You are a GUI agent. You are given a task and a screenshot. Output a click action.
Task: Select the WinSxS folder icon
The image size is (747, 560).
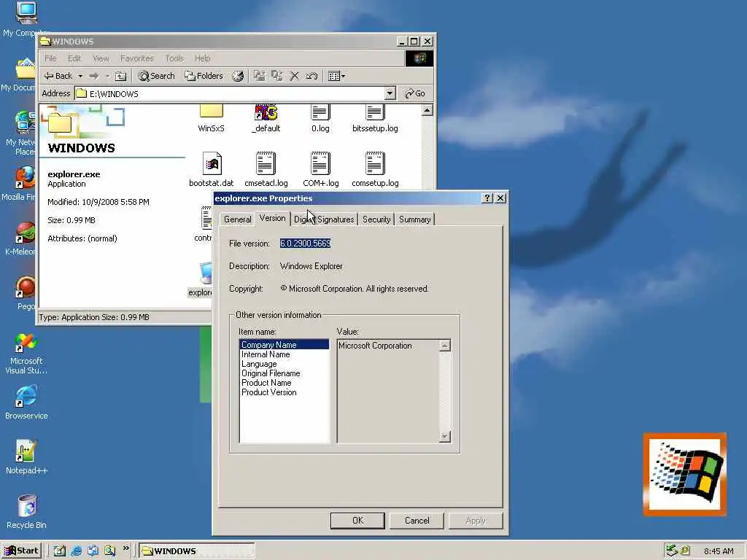[211, 119]
